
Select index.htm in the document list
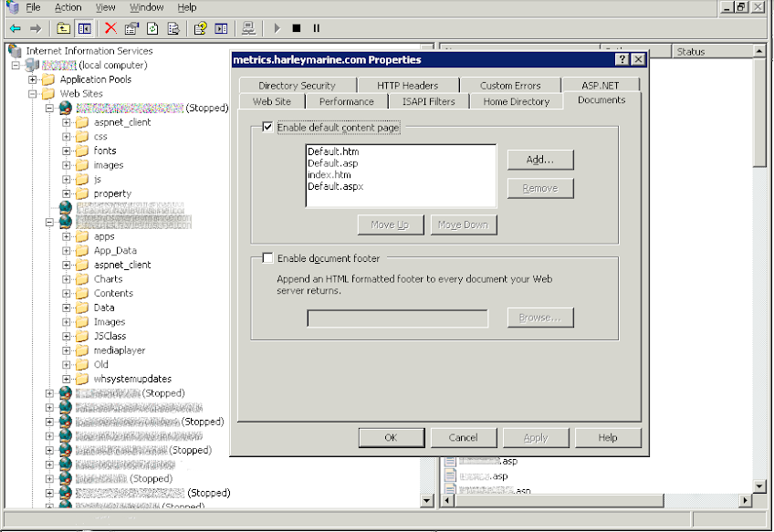[329, 174]
